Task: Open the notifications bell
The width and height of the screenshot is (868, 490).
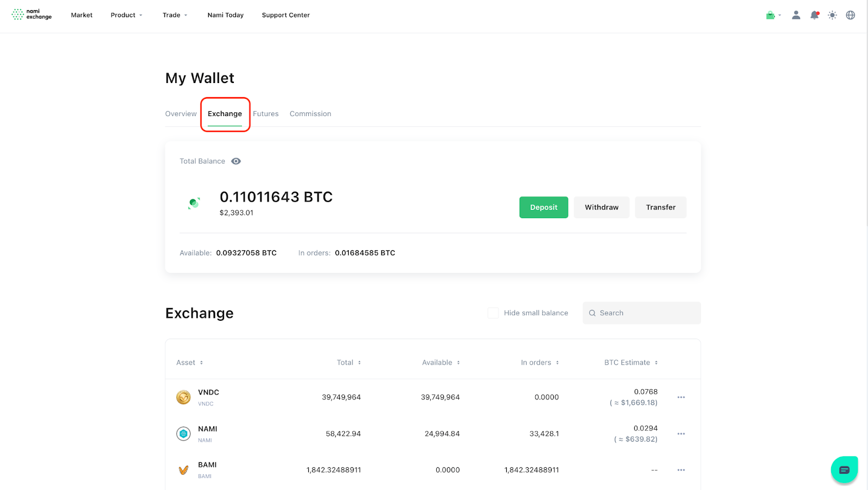Action: [814, 15]
